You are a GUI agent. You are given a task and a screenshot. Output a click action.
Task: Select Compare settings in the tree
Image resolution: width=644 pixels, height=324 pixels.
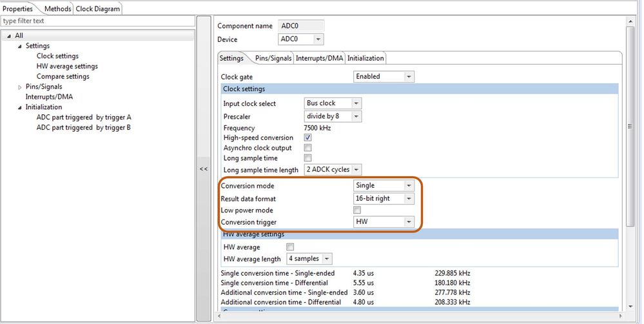point(63,76)
